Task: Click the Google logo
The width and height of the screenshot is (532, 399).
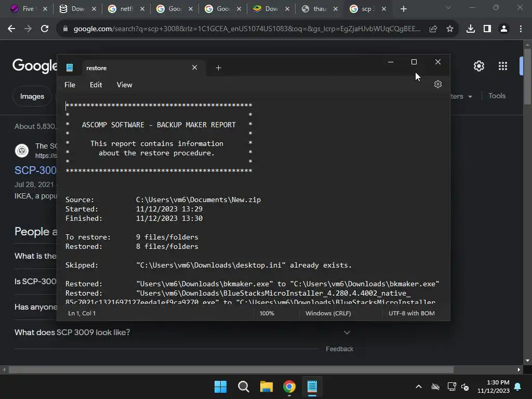Action: point(35,65)
